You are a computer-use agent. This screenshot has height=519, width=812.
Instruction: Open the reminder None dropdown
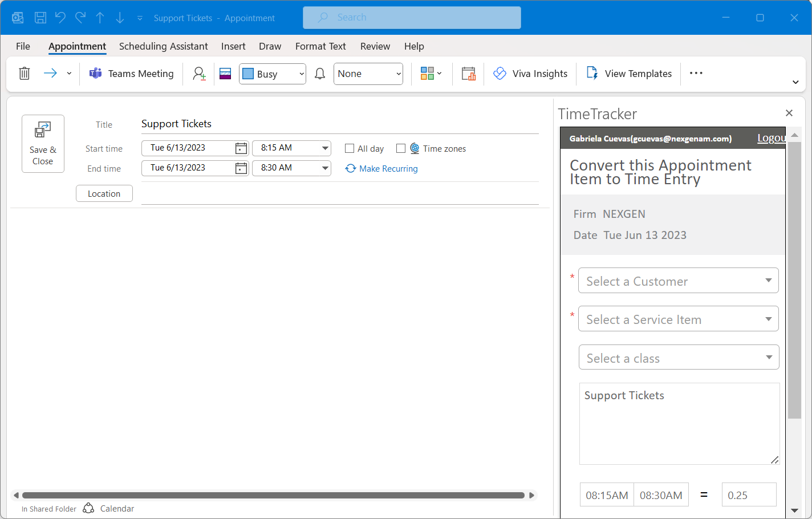tap(368, 74)
